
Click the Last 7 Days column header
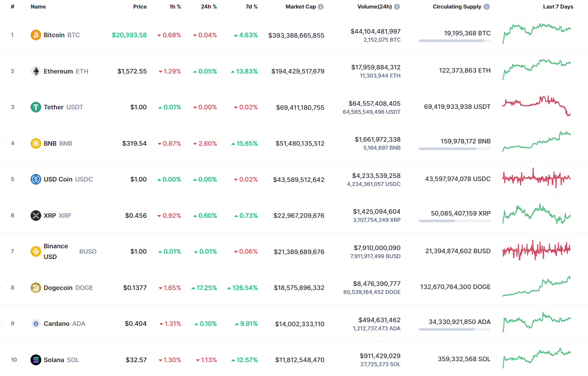point(558,6)
